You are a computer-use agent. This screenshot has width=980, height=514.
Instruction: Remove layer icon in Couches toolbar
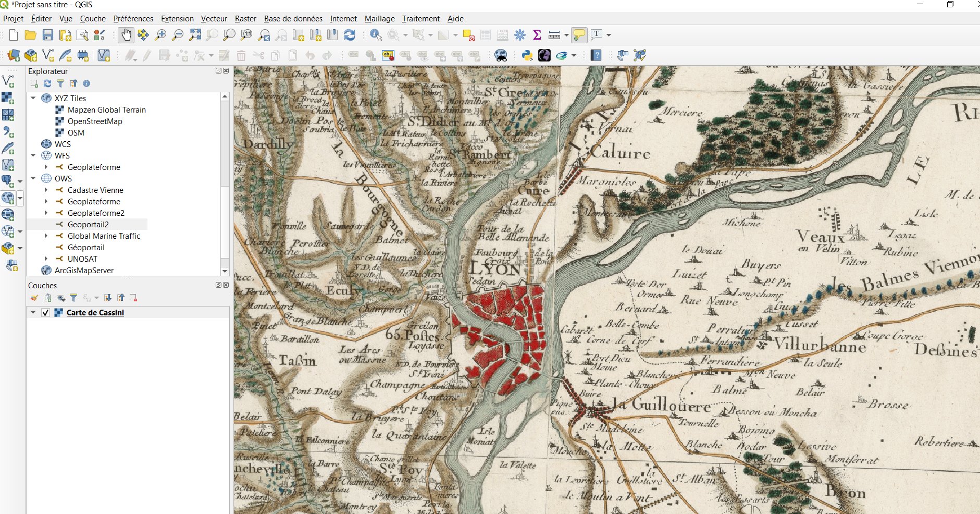click(133, 298)
